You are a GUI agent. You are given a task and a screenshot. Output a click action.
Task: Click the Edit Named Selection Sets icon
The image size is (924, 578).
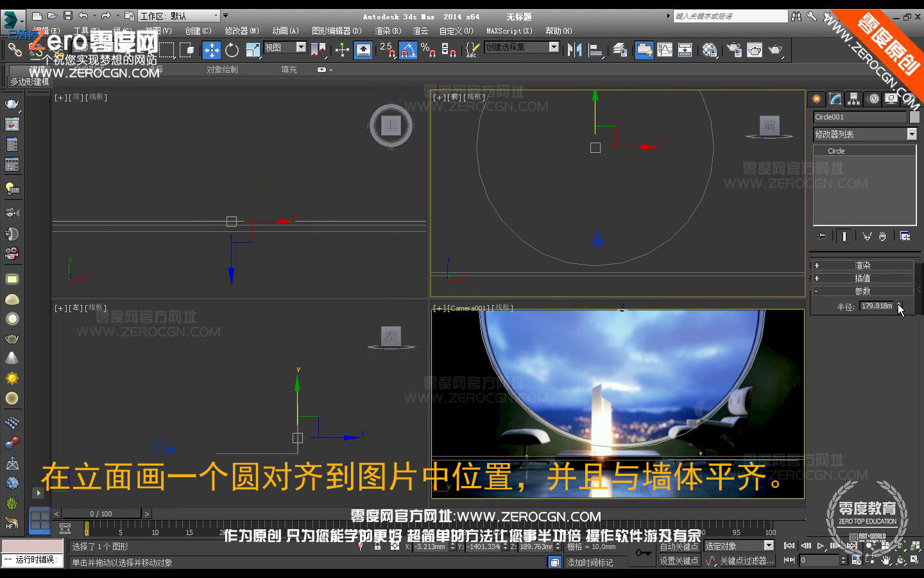[472, 50]
